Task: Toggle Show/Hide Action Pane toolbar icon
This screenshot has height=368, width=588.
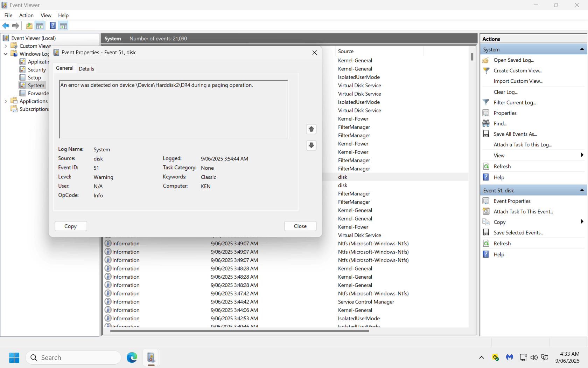Action: [63, 26]
